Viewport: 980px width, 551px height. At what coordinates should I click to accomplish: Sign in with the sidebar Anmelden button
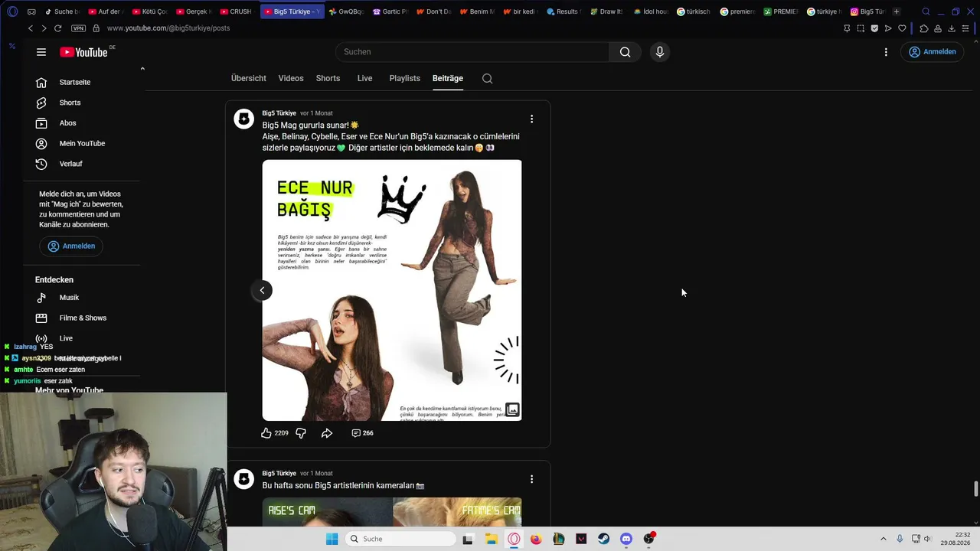[x=72, y=246]
